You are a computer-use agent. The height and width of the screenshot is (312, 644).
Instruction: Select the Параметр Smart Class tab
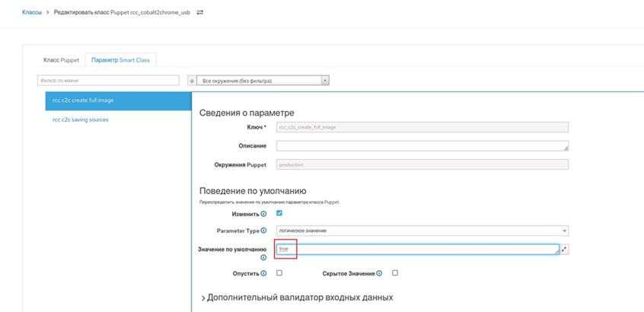tap(120, 59)
